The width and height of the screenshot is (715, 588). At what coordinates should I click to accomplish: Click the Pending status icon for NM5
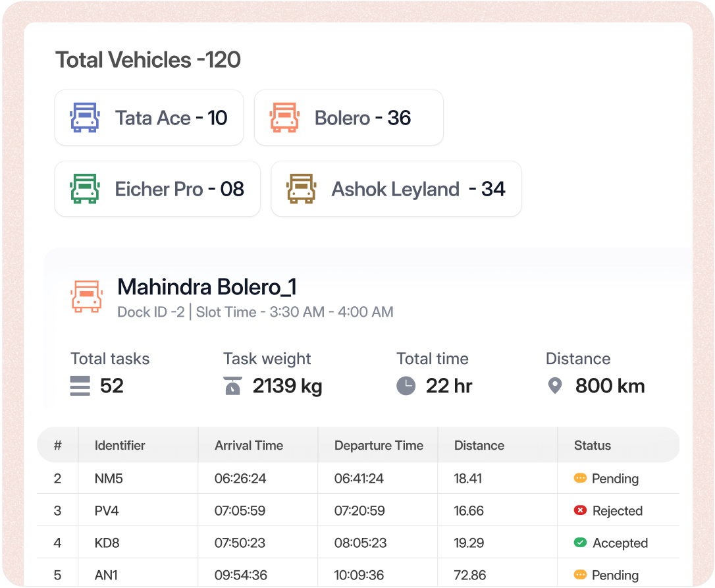(x=580, y=478)
